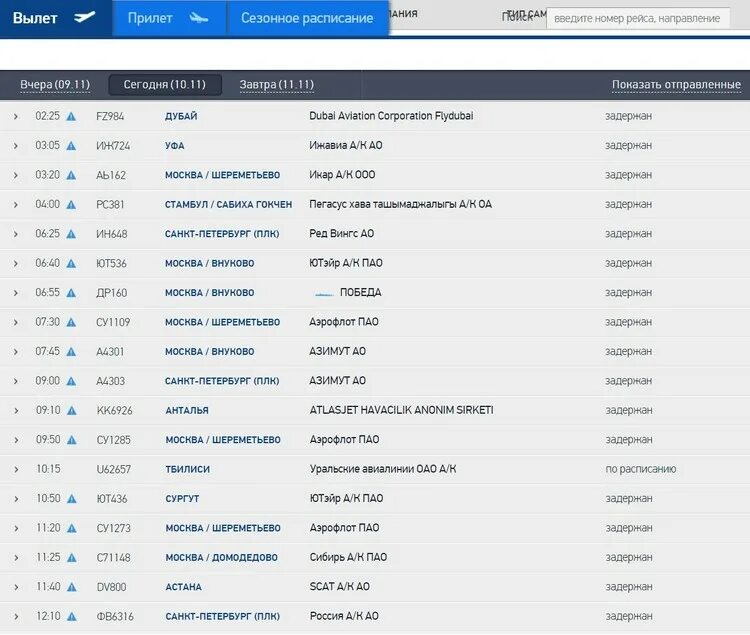Expand the ЮТ536 flight row chevron
This screenshot has height=635, width=750.
click(16, 263)
